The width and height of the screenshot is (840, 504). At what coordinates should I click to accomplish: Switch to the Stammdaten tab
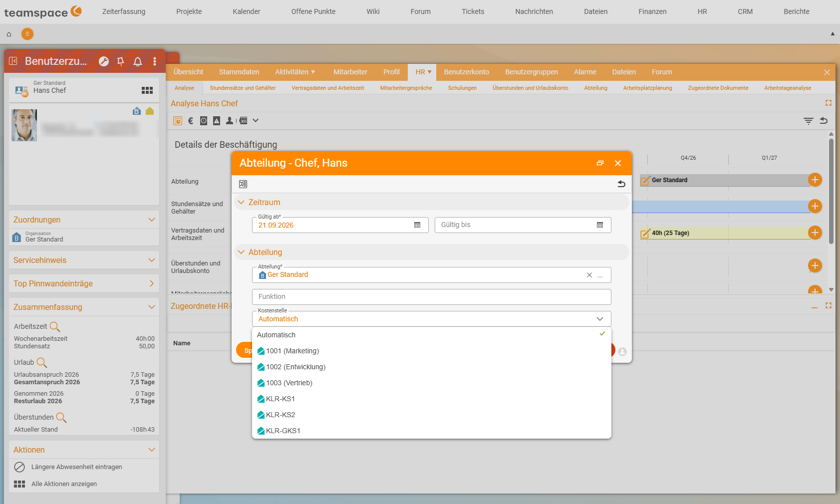[x=239, y=72]
